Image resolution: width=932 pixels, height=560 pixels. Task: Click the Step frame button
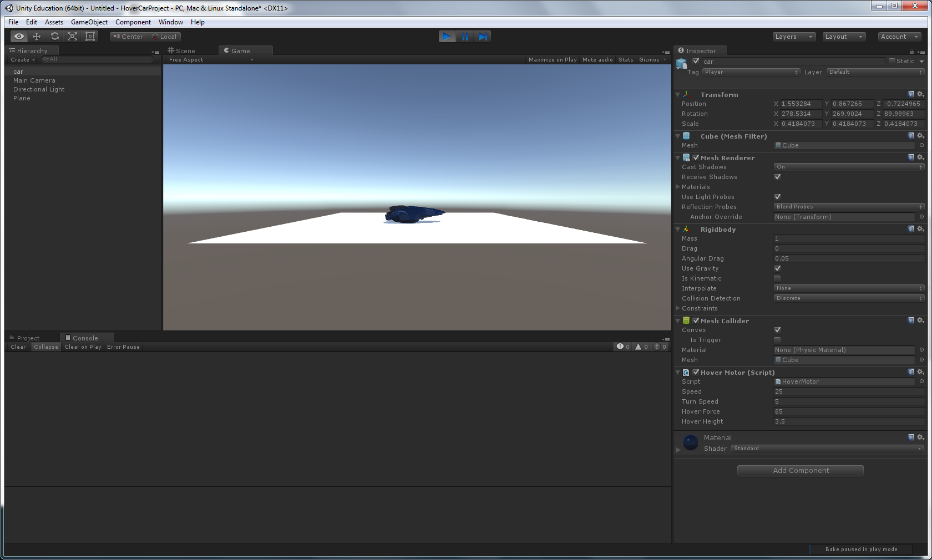point(483,37)
